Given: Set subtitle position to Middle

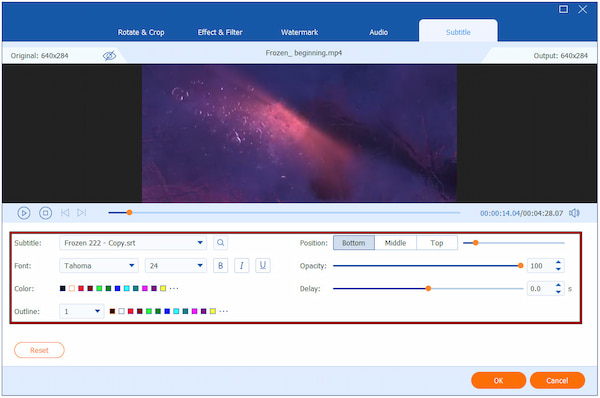Looking at the screenshot, I should 395,243.
